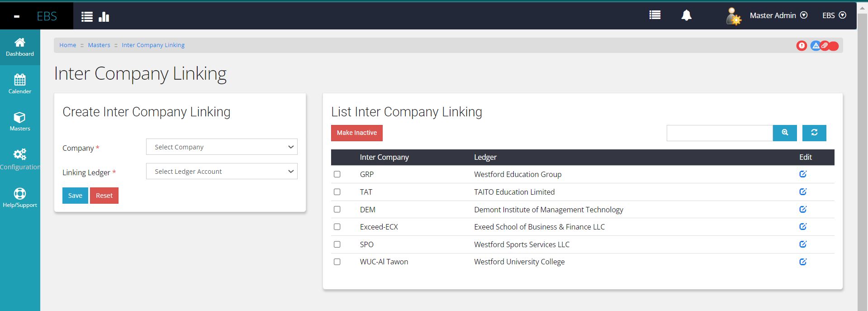Image resolution: width=868 pixels, height=311 pixels.
Task: Tick the checkbox for TAT row
Action: pos(337,192)
